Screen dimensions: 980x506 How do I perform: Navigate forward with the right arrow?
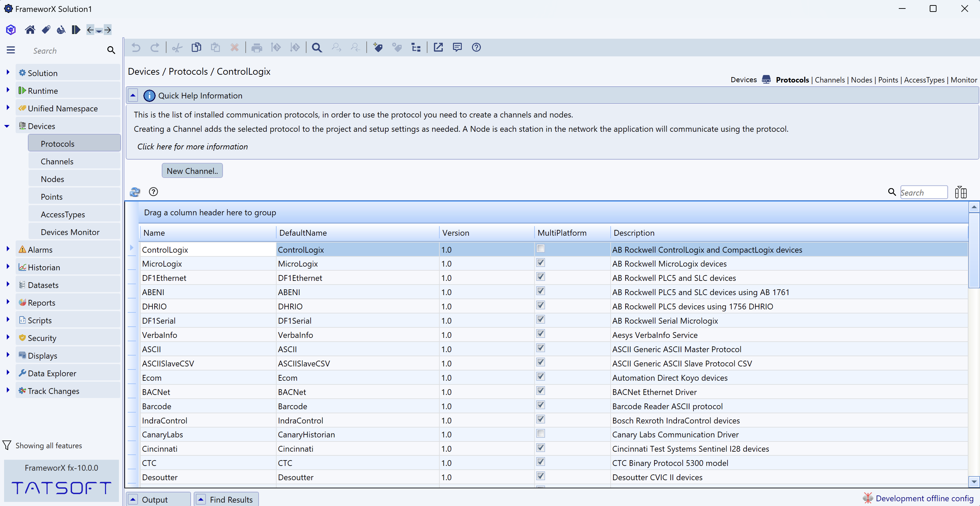[108, 30]
